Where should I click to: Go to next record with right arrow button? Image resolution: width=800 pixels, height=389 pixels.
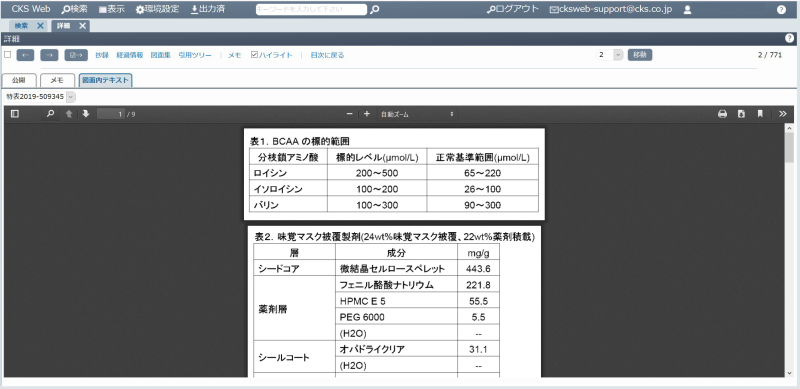[x=49, y=55]
